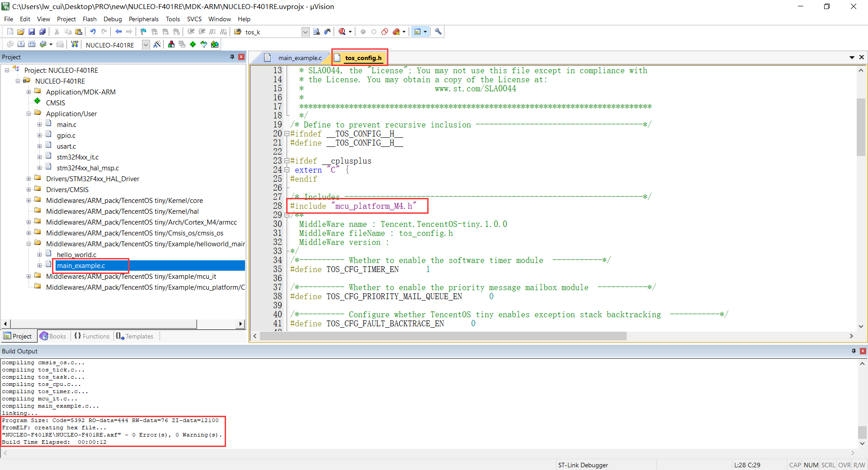The image size is (868, 470).
Task: Open the SVCS menu
Action: coord(194,19)
